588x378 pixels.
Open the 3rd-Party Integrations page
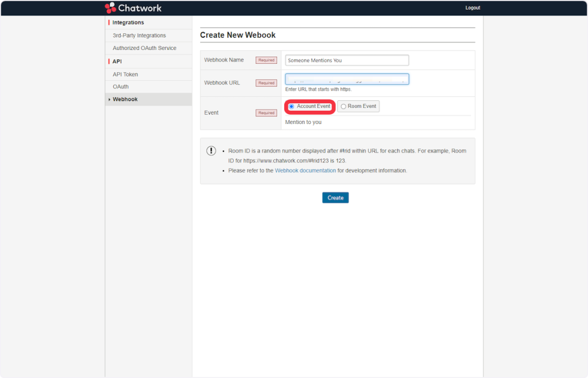point(139,36)
